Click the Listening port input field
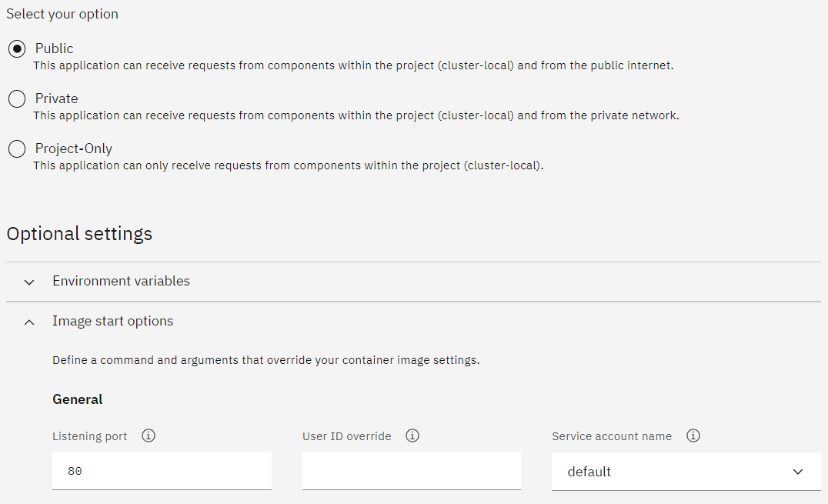 click(162, 470)
